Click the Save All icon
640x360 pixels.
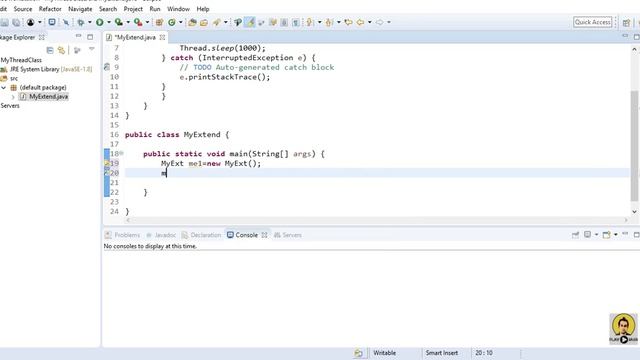[x=16, y=22]
